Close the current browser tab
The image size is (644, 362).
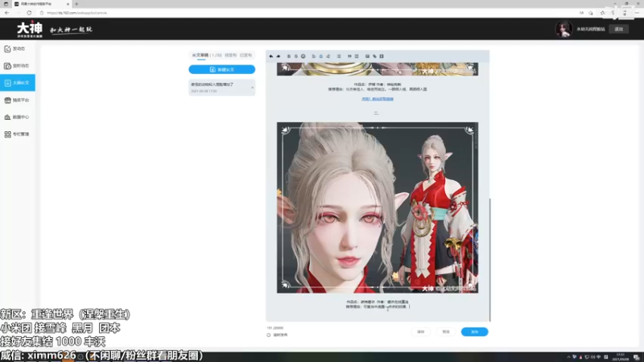(68, 4)
